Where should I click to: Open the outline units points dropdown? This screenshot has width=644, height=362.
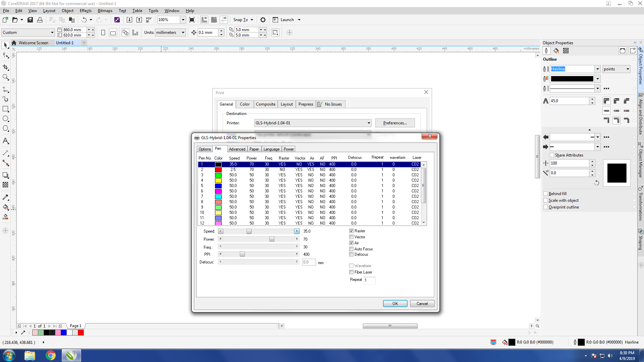pos(628,69)
